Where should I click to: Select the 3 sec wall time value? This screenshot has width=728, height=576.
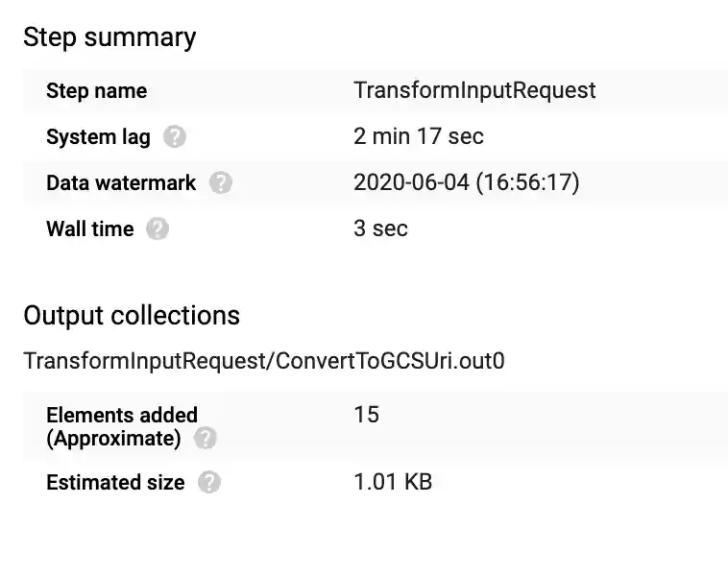(x=380, y=228)
